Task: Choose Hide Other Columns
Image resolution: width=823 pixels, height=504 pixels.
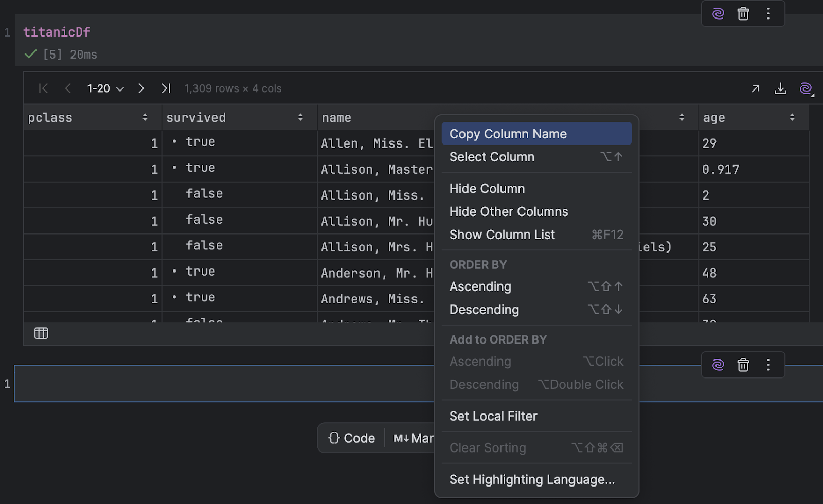Action: click(x=536, y=211)
